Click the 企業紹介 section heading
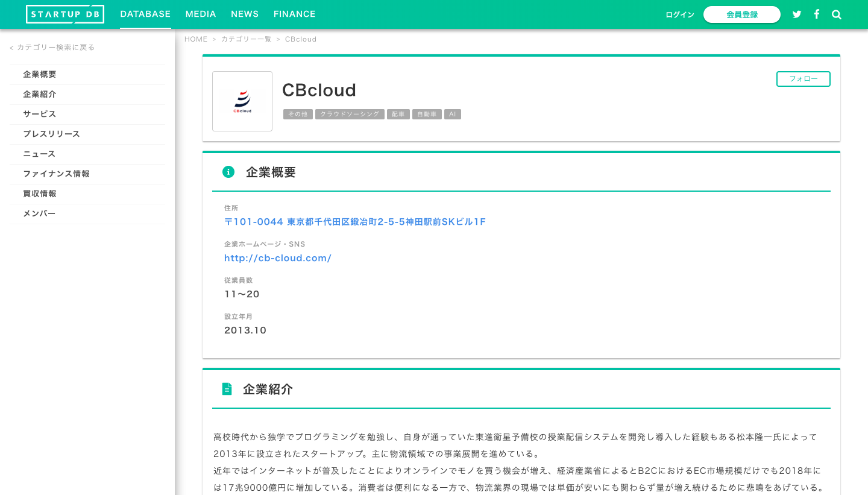This screenshot has height=495, width=868. (268, 389)
